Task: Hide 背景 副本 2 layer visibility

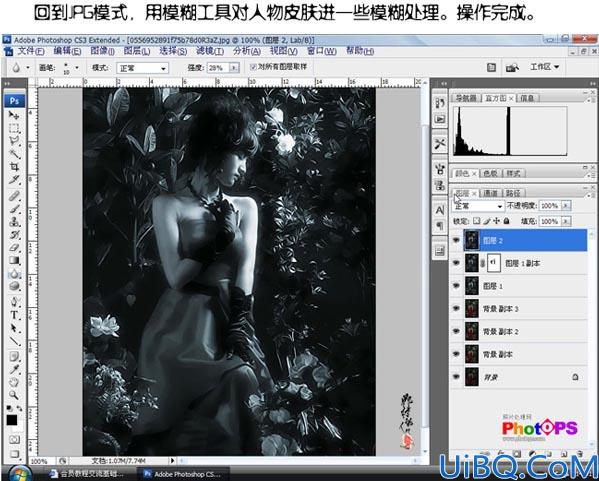Action: pyautogui.click(x=456, y=331)
